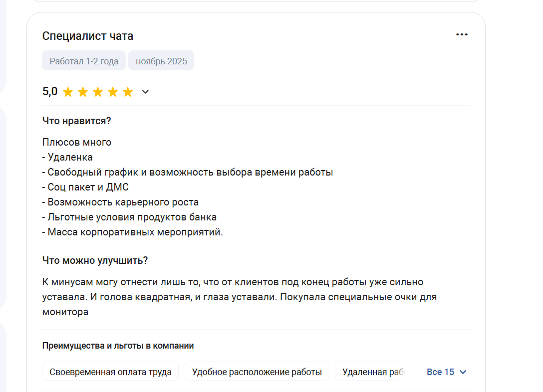
Task: Click the second rating star
Action: pyautogui.click(x=83, y=92)
